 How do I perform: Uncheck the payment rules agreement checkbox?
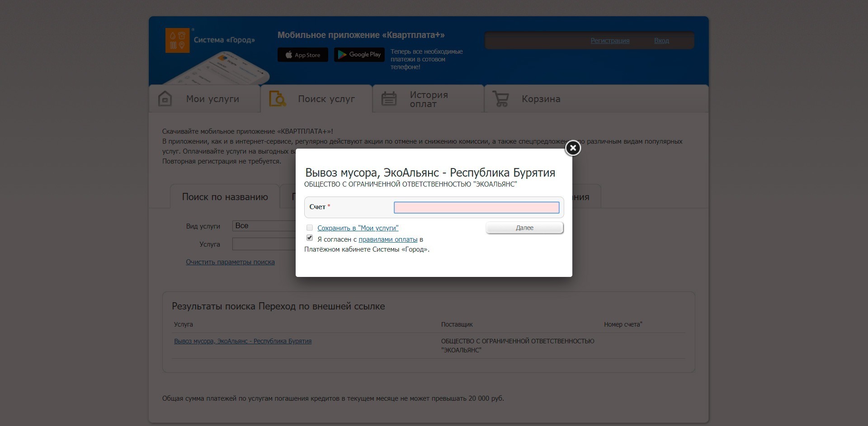click(310, 238)
